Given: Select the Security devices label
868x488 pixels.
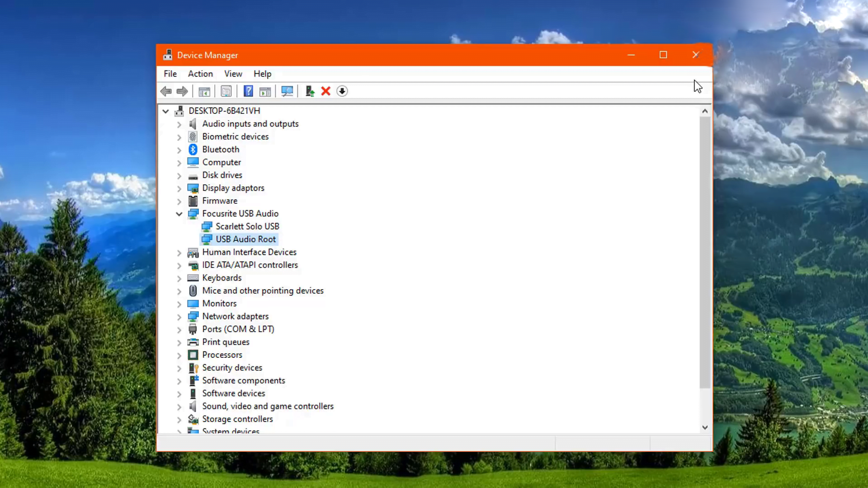Looking at the screenshot, I should tap(232, 368).
